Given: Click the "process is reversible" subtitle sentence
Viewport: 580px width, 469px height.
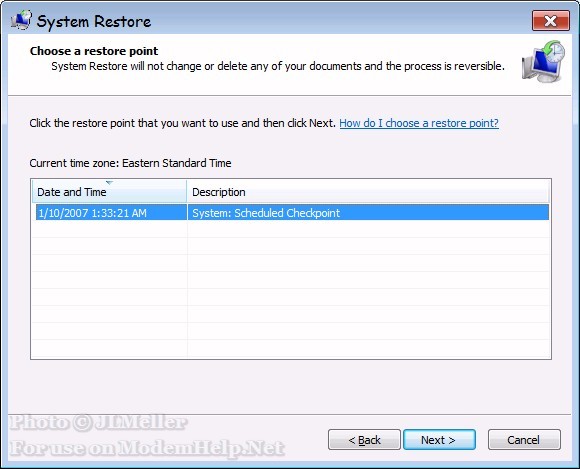Looking at the screenshot, I should [278, 66].
